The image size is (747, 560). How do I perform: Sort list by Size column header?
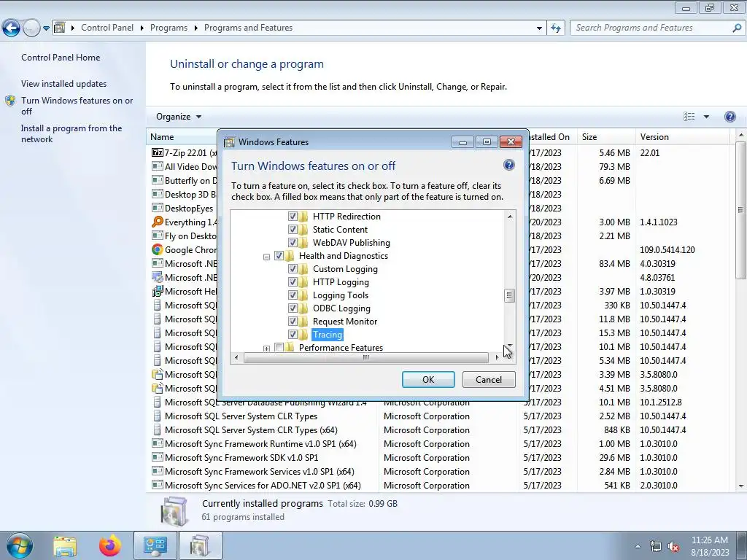click(605, 136)
